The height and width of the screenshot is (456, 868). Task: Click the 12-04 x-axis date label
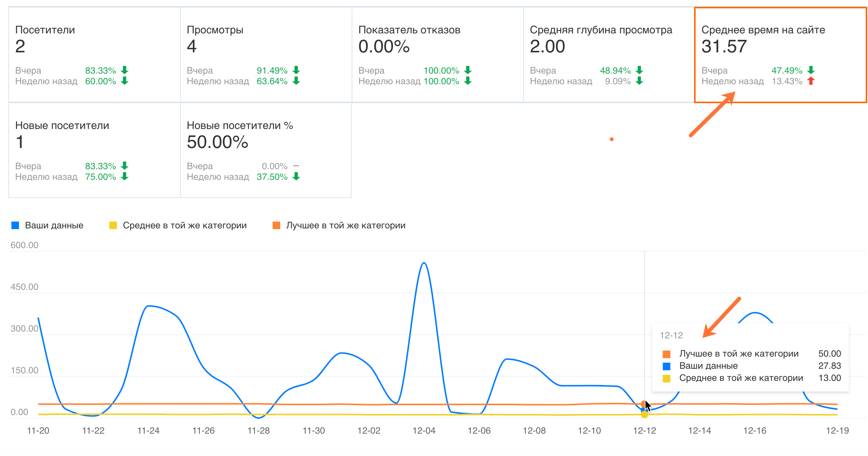[x=424, y=431]
